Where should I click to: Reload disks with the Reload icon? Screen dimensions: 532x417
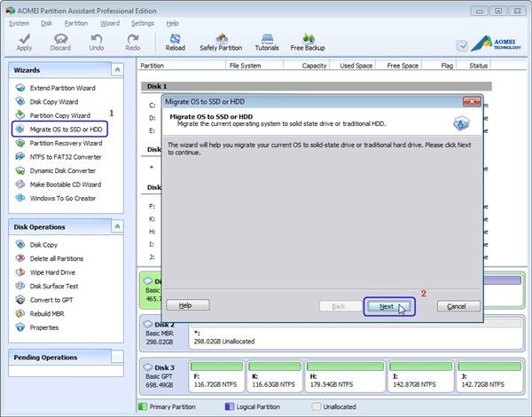pos(175,38)
